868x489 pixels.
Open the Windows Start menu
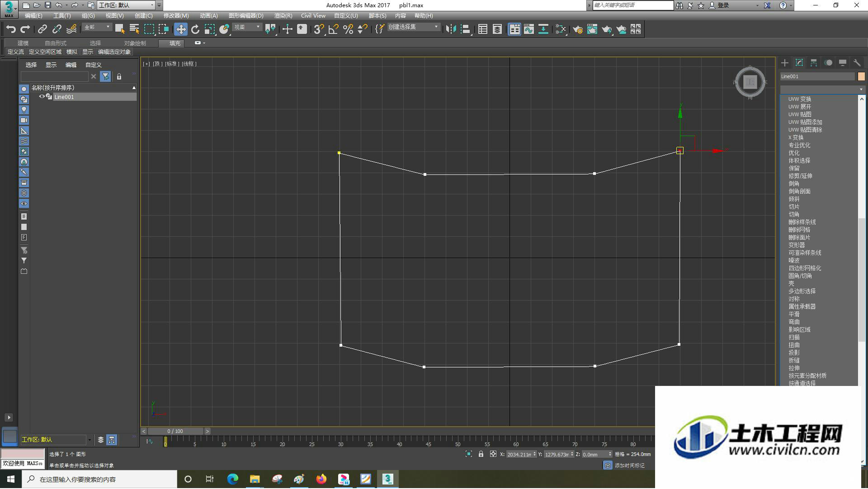11,480
